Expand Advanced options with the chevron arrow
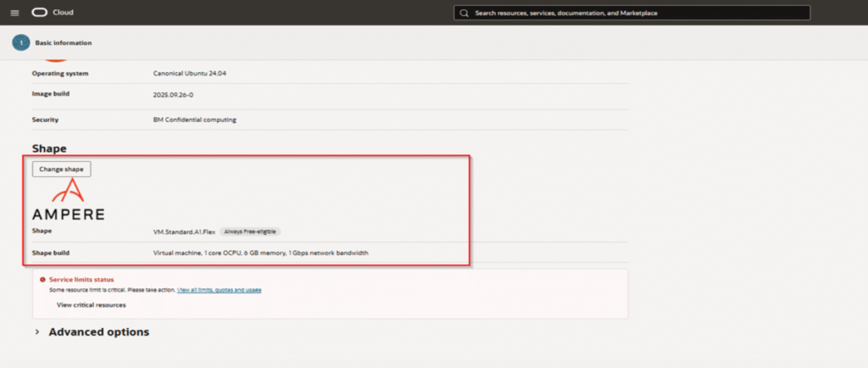 [x=37, y=332]
